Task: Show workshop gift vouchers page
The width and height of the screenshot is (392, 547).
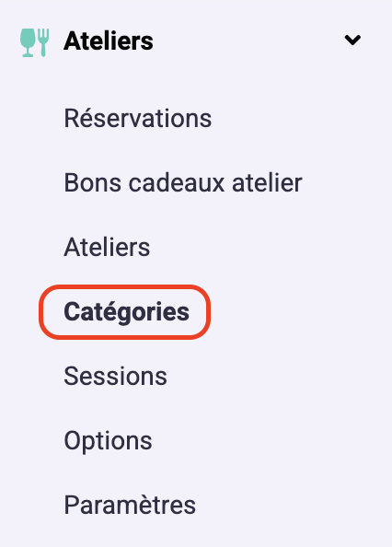Action: click(x=183, y=182)
